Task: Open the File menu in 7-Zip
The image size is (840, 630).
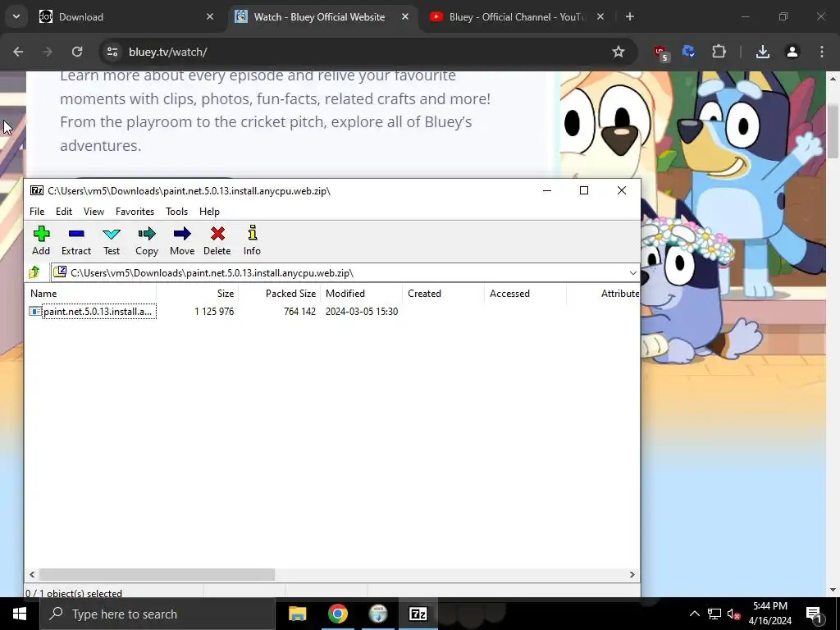Action: [37, 212]
